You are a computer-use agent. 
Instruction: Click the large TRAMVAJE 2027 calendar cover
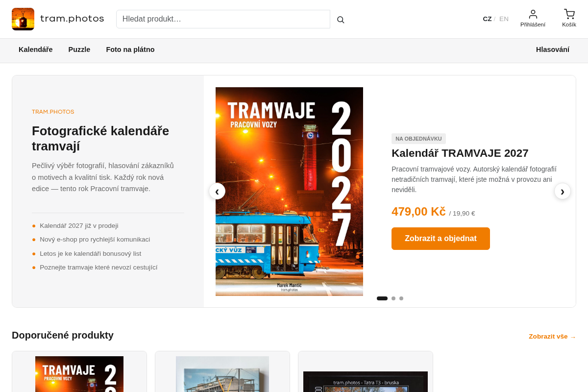[x=289, y=192]
